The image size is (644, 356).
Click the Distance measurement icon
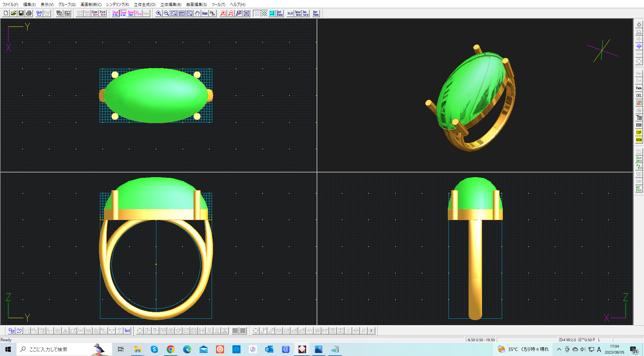tap(639, 159)
